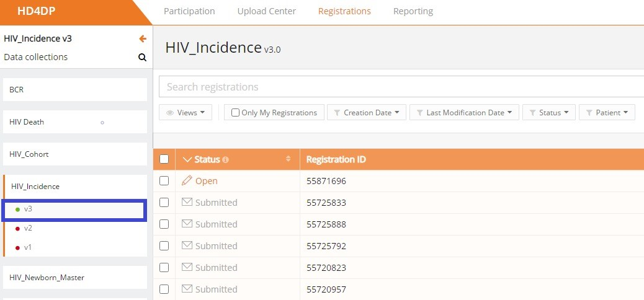Open the Views dropdown
The height and width of the screenshot is (300, 644).
click(x=186, y=113)
